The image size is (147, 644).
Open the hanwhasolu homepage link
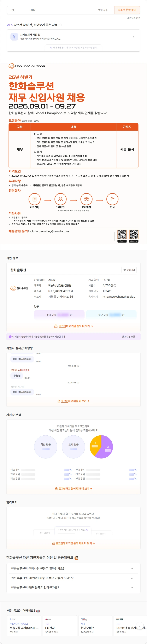(119, 297)
